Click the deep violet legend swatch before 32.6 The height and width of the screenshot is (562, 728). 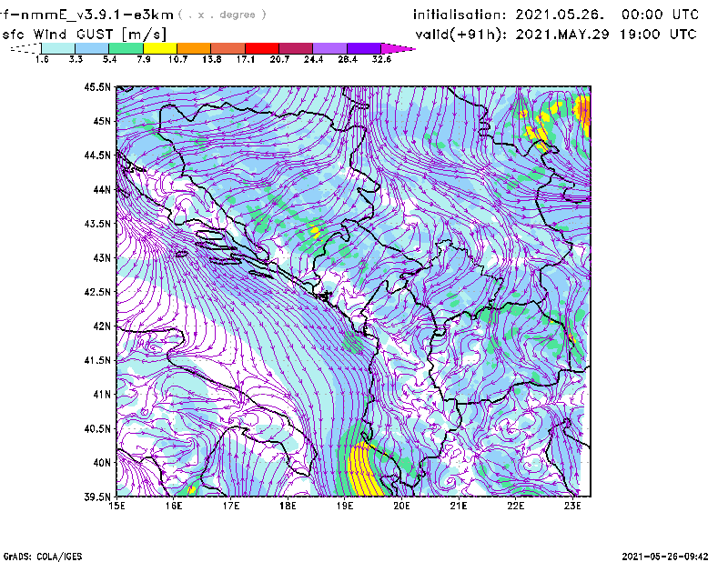point(363,48)
